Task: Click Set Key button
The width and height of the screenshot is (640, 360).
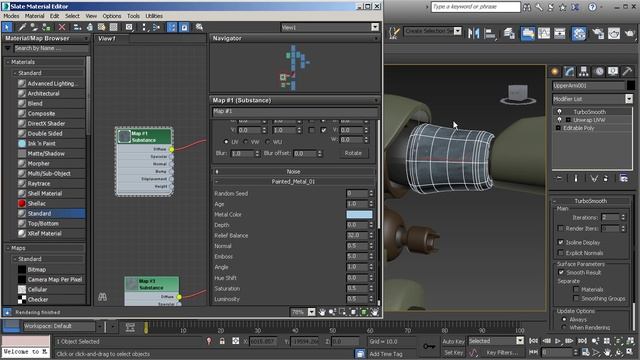Action: 453,352
